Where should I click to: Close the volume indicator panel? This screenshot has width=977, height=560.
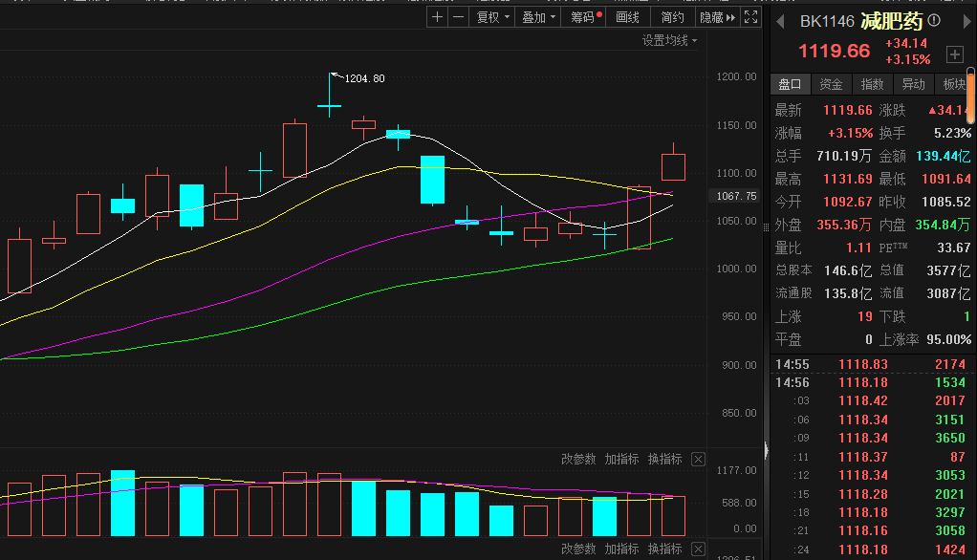click(698, 460)
